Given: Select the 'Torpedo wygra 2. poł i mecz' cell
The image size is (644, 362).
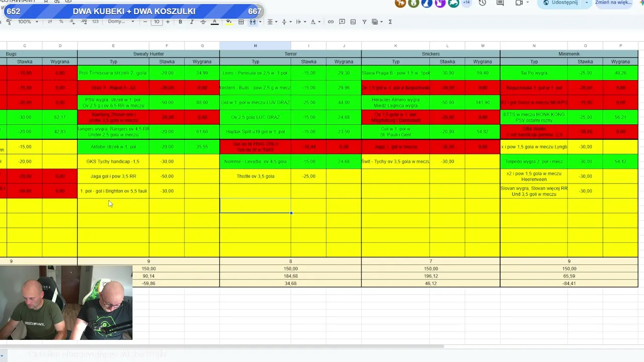Looking at the screenshot, I should pyautogui.click(x=534, y=161).
